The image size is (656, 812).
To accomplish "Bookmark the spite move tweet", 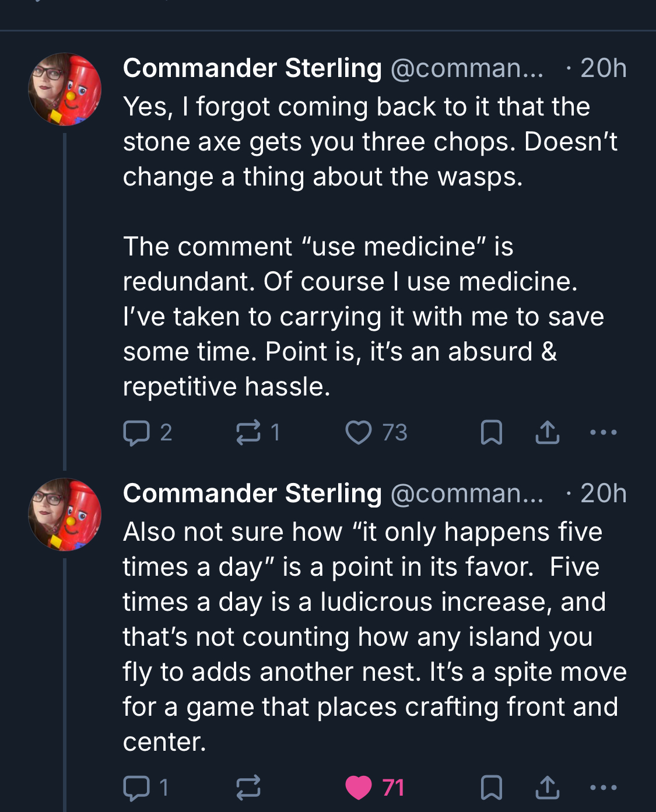I will [x=491, y=787].
